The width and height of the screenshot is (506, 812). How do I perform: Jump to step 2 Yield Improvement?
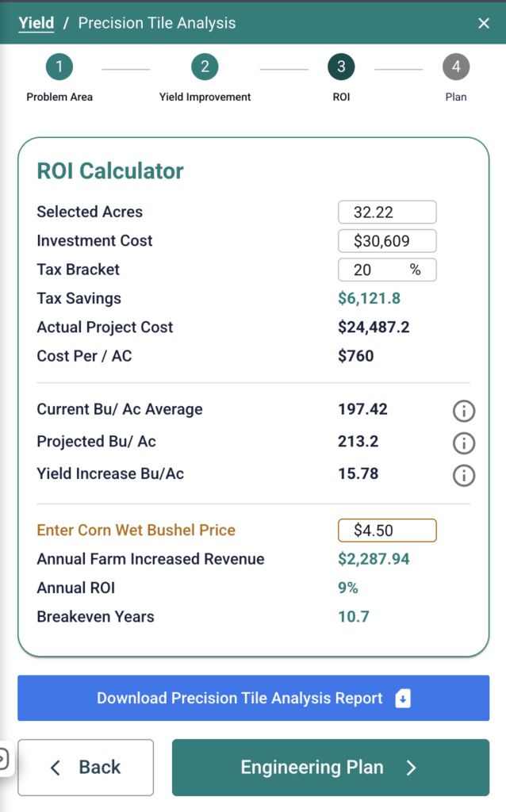[205, 67]
